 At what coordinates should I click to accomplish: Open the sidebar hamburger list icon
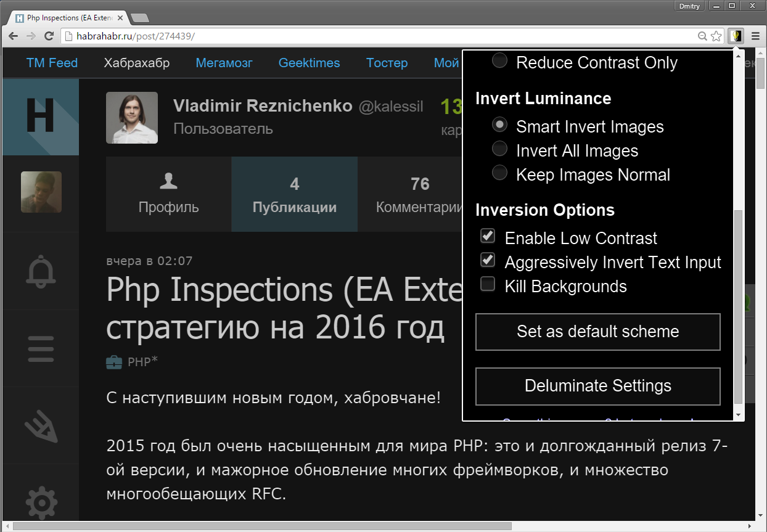click(41, 348)
